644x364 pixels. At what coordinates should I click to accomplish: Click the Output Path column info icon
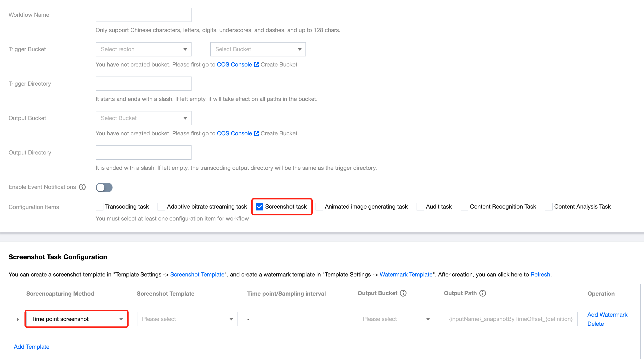[x=482, y=293]
